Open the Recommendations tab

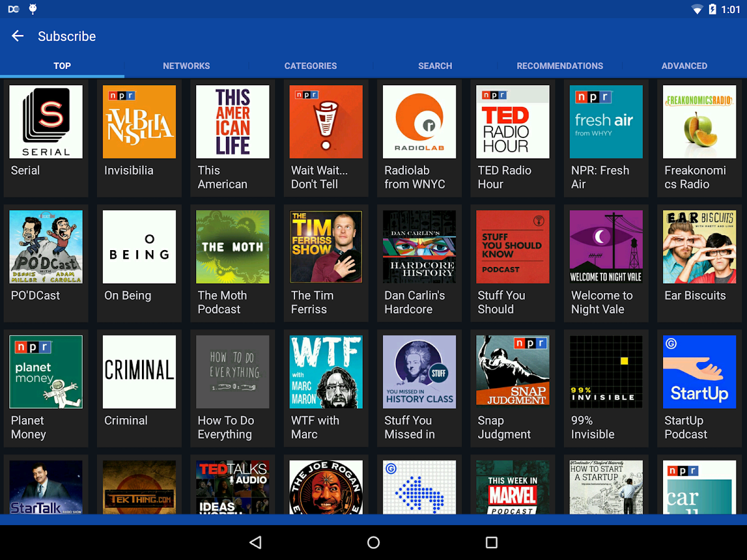560,66
